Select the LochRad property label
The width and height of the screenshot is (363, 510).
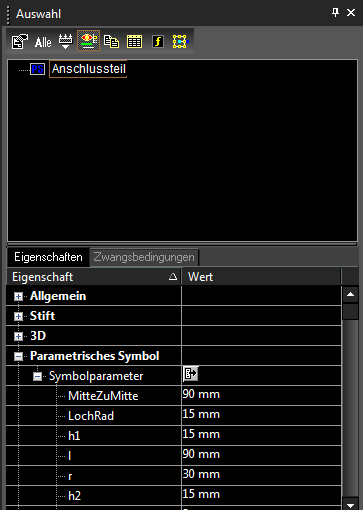click(x=91, y=416)
